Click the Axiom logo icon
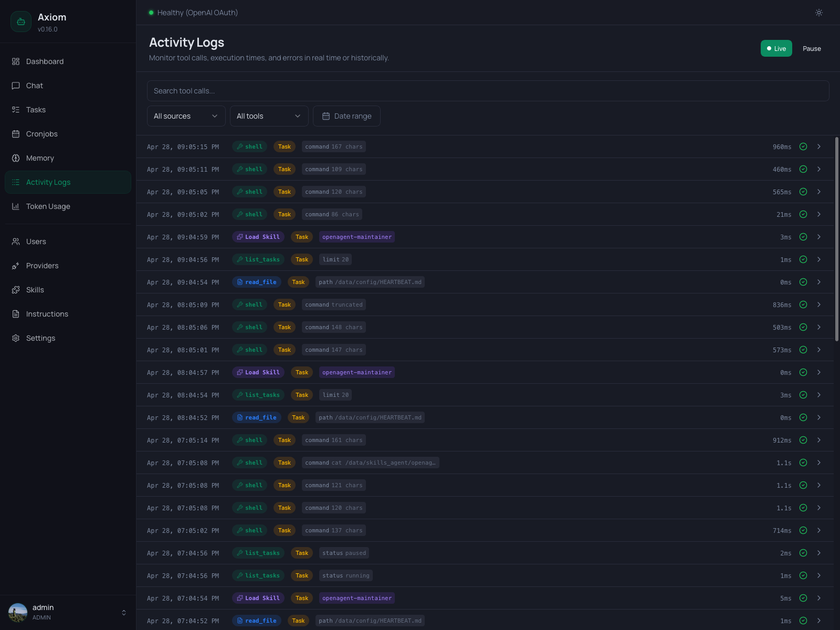The height and width of the screenshot is (630, 840). coord(21,22)
